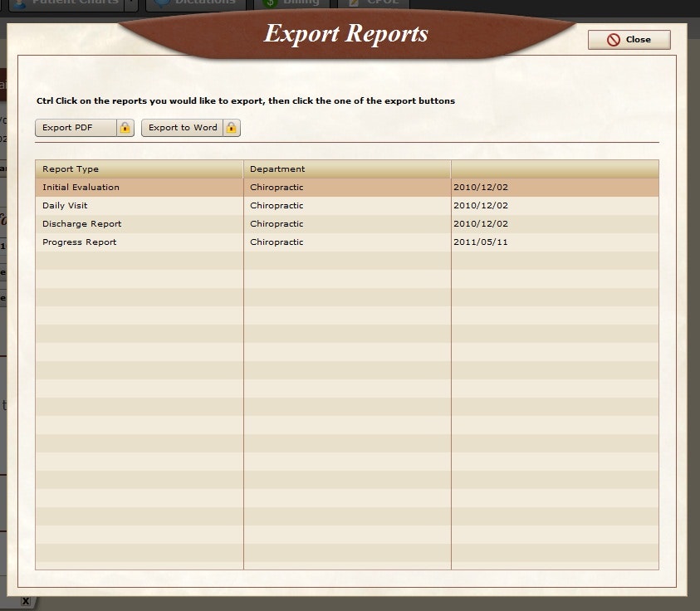Click Chiropractic in the Progress Report row
The height and width of the screenshot is (611, 700).
point(277,242)
